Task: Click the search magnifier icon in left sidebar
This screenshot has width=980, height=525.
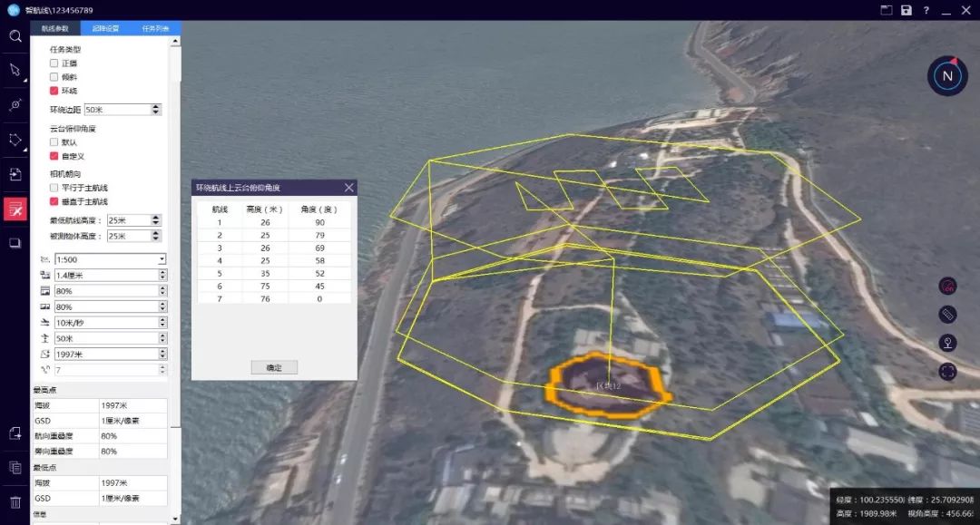Action: (15, 36)
